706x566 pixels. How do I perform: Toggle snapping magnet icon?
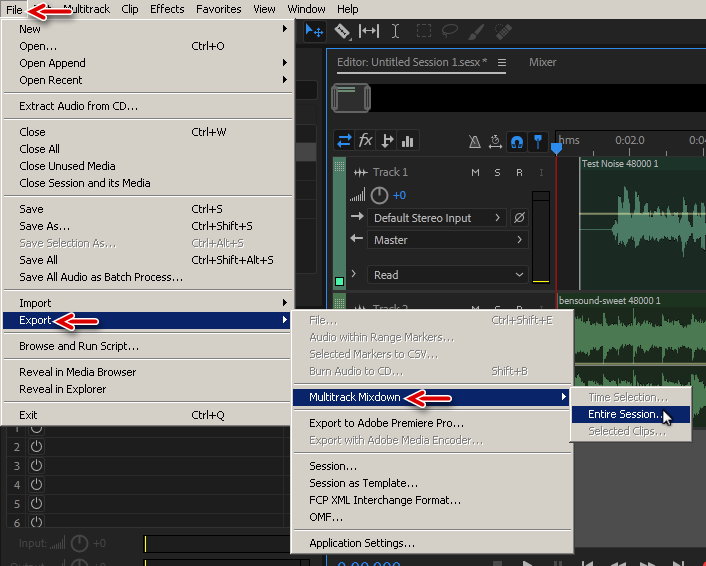click(516, 142)
